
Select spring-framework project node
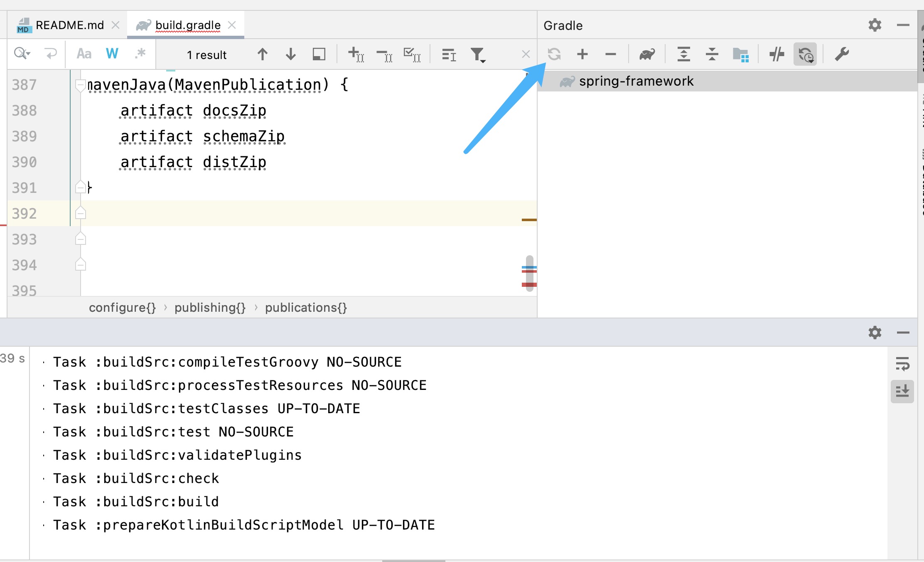[727, 81]
